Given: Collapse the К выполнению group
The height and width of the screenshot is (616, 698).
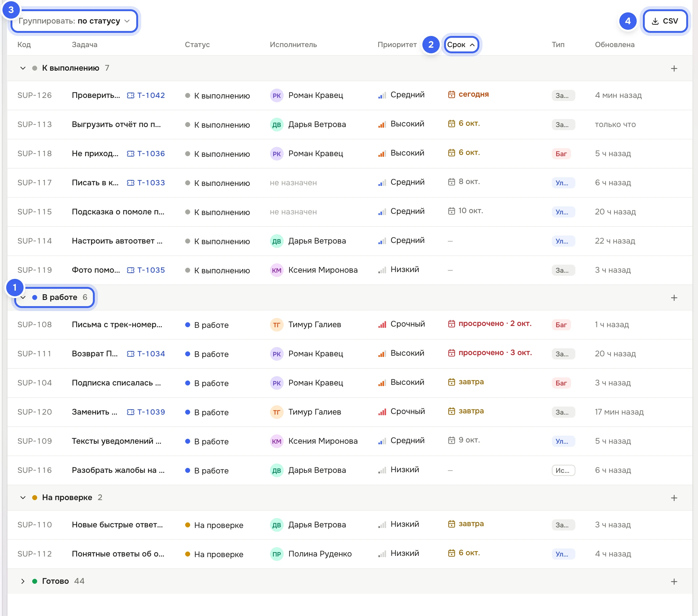Looking at the screenshot, I should (x=23, y=68).
